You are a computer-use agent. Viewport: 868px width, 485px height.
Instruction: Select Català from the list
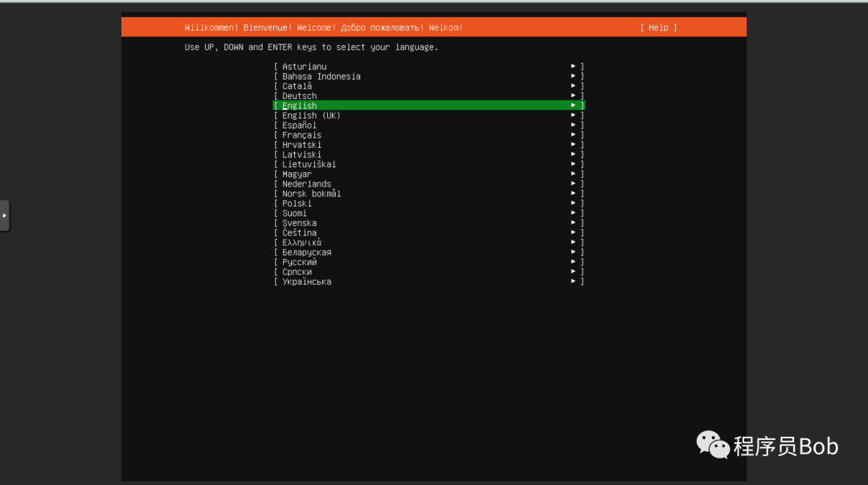tap(429, 86)
